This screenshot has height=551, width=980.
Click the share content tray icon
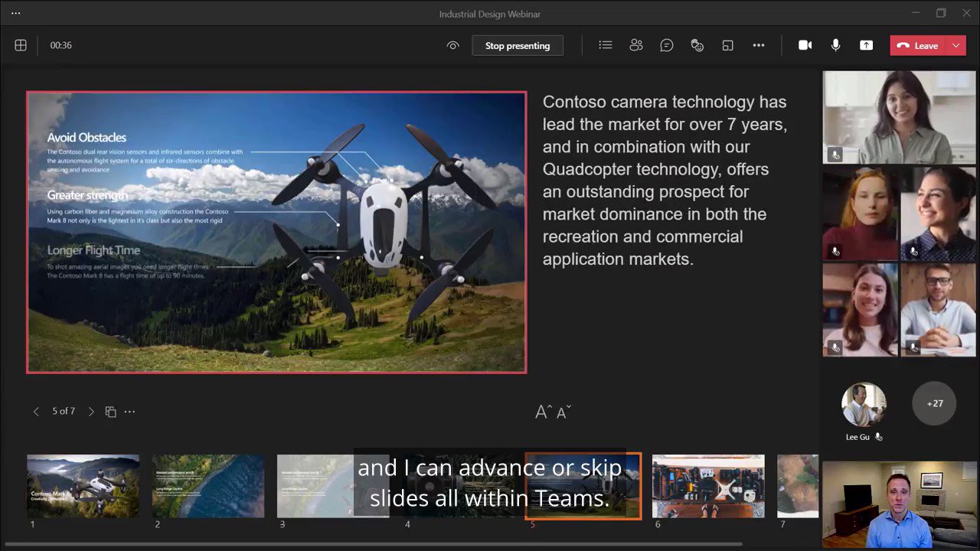pyautogui.click(x=867, y=45)
